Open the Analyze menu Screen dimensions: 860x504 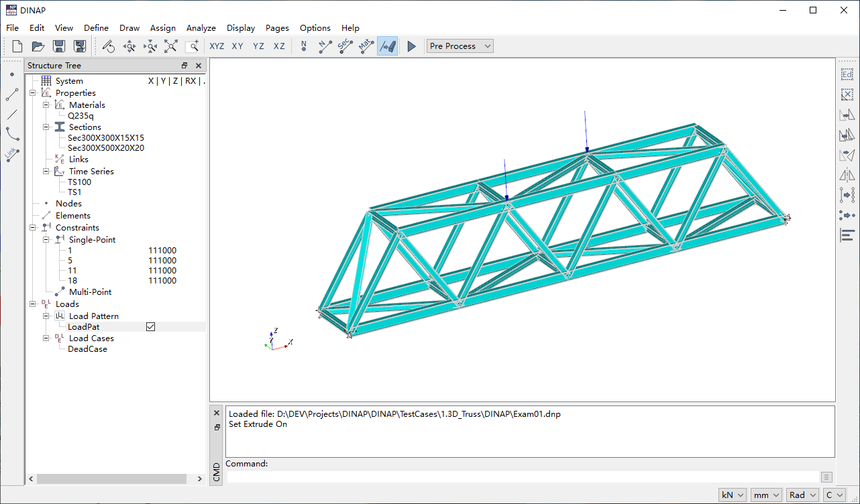(201, 28)
